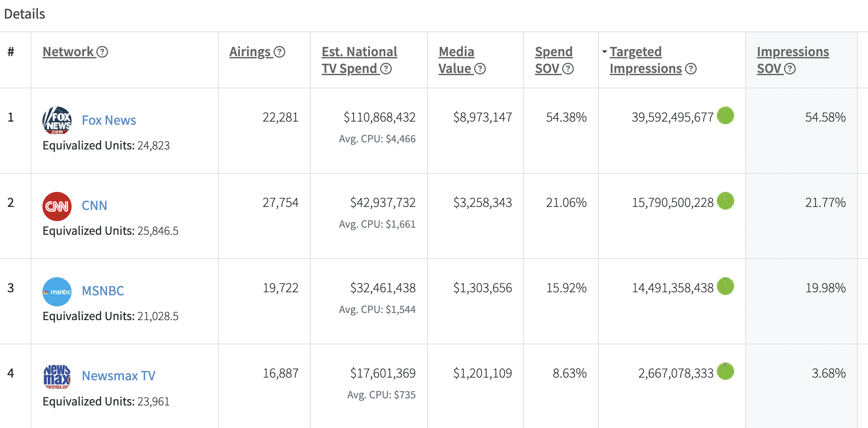Click the Spend SOV help icon
Screen dimensions: 868x428
[568, 69]
